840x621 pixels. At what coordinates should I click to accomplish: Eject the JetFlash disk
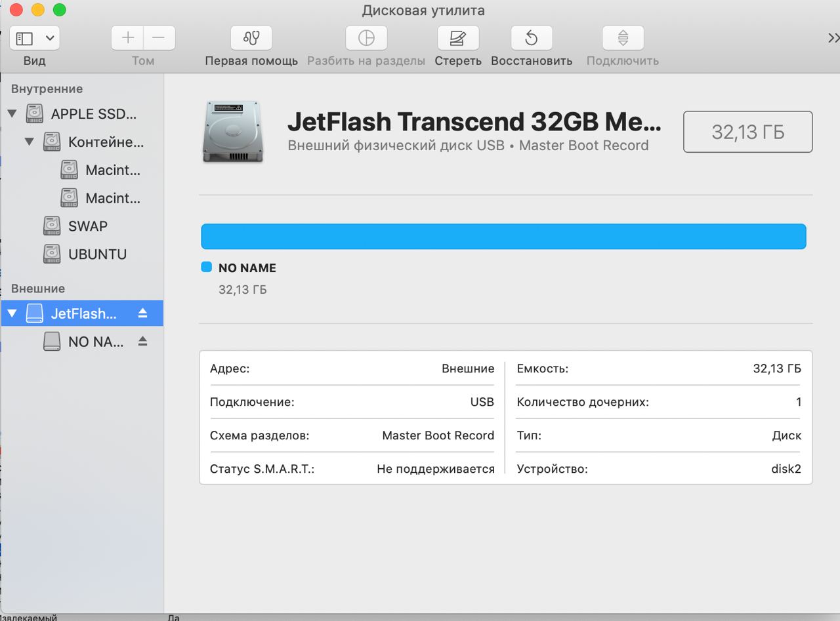pyautogui.click(x=143, y=313)
